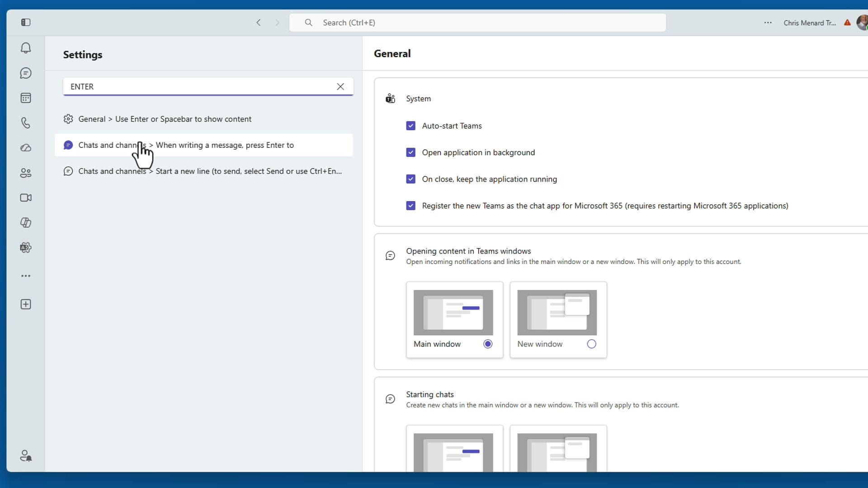Image resolution: width=868 pixels, height=488 pixels.
Task: Uncheck On close, keep the application running
Action: [410, 179]
